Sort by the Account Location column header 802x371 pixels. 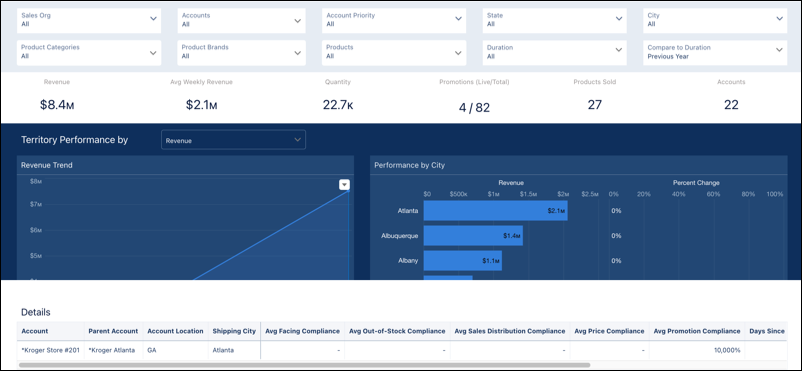tap(175, 331)
